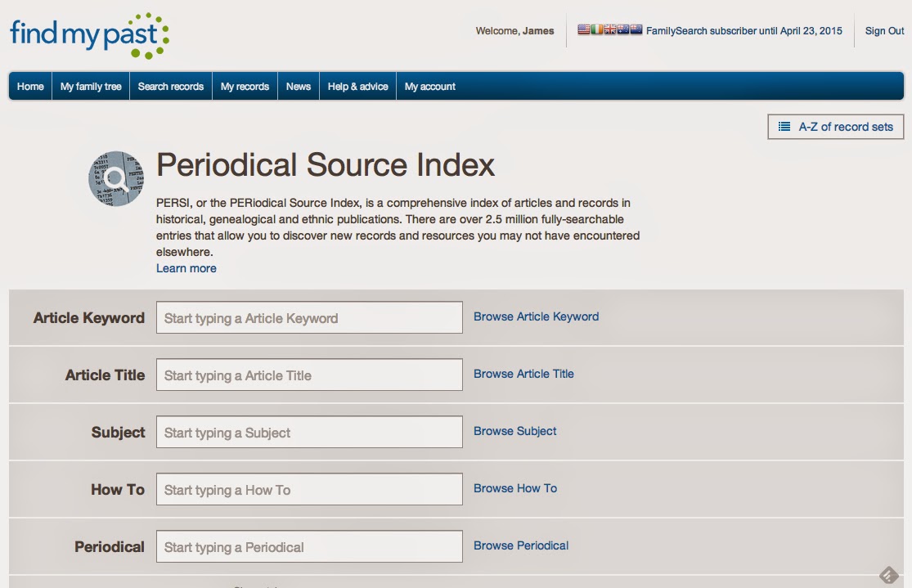Click the Periodical Source Index heading
This screenshot has width=912, height=588.
(x=326, y=164)
